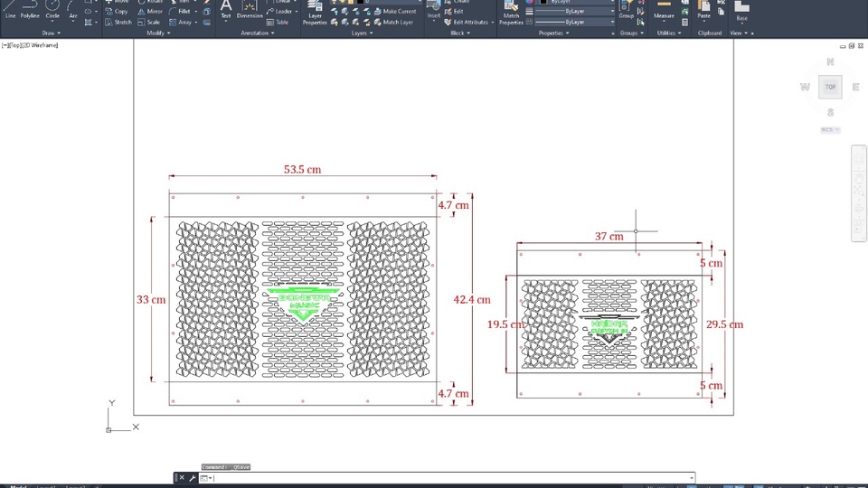
Task: Open the calculator icon in Utilities
Action: coord(684,22)
